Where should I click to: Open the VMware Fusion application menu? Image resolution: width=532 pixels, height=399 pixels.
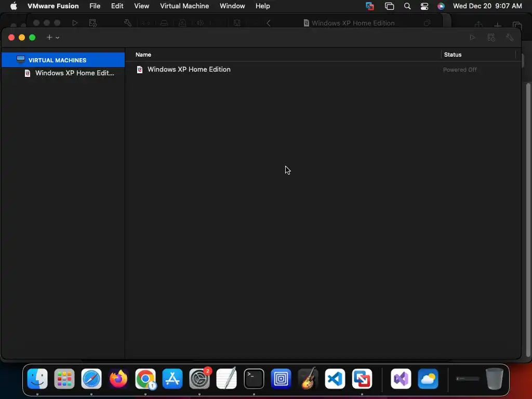click(x=53, y=6)
